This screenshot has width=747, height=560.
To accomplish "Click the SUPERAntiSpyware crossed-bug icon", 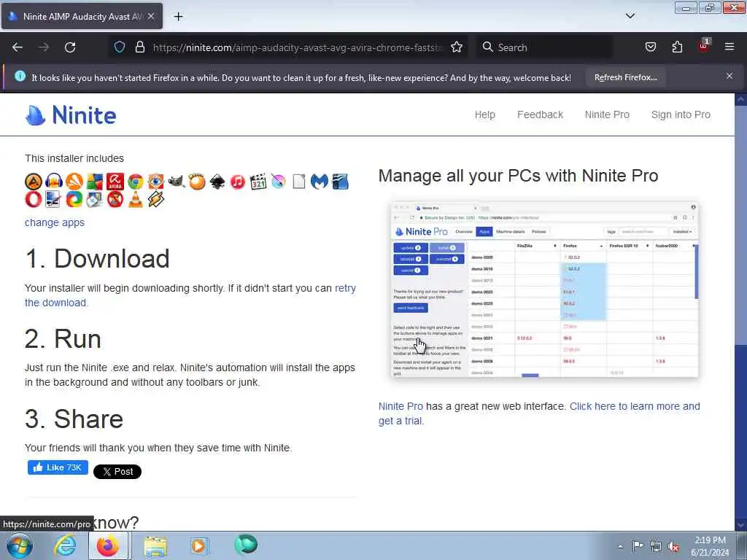I will click(x=115, y=199).
